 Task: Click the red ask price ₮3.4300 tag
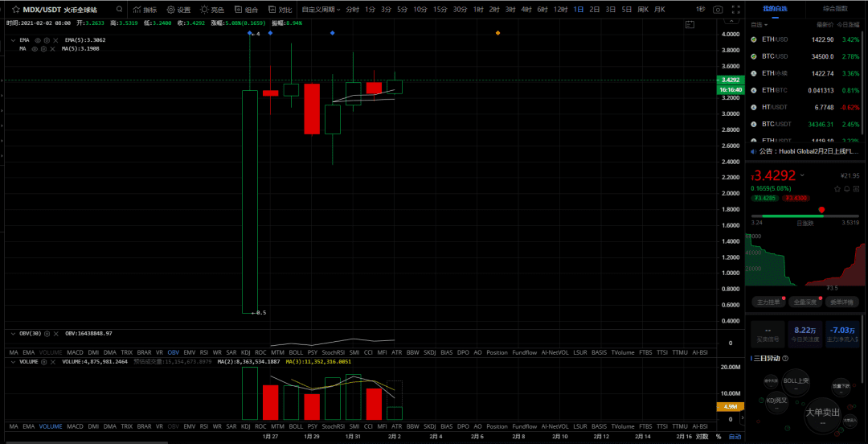(794, 198)
